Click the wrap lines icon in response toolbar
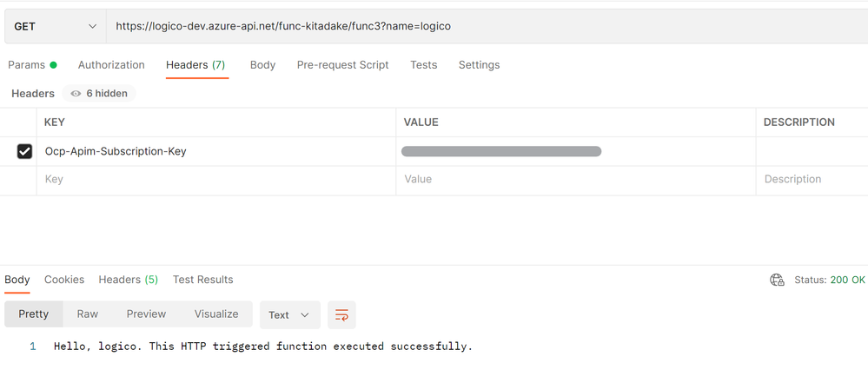The height and width of the screenshot is (383, 868). pyautogui.click(x=341, y=315)
